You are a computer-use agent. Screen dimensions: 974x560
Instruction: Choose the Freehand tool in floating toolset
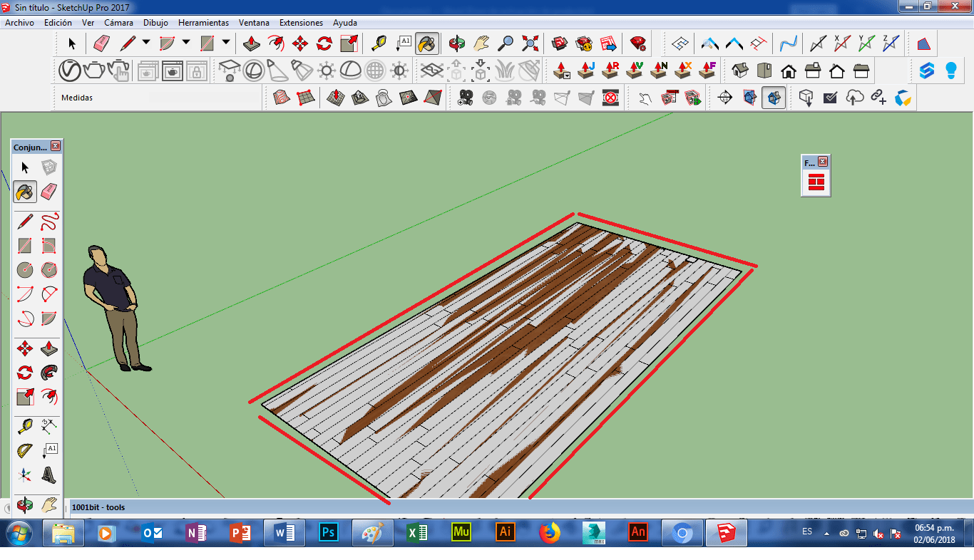tap(48, 222)
